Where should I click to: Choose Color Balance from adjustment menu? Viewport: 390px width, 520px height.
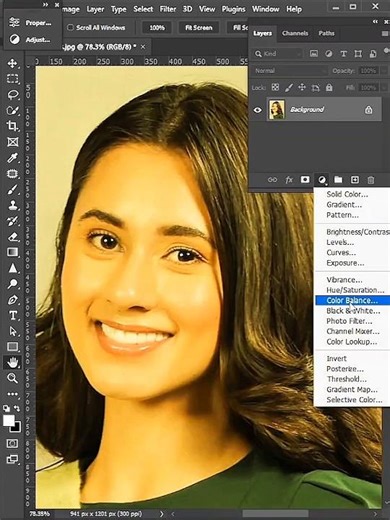[352, 300]
